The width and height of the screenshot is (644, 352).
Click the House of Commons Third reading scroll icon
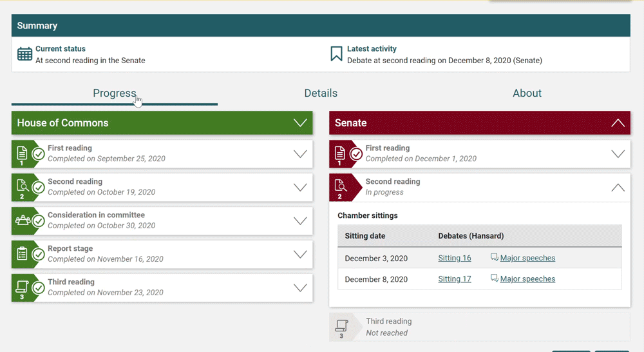click(x=22, y=287)
